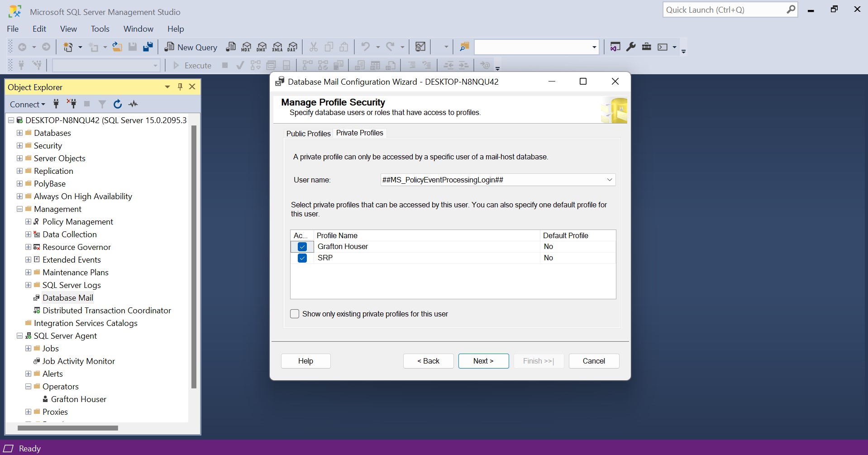Click the New Query toolbar icon
This screenshot has height=455, width=868.
coord(191,47)
